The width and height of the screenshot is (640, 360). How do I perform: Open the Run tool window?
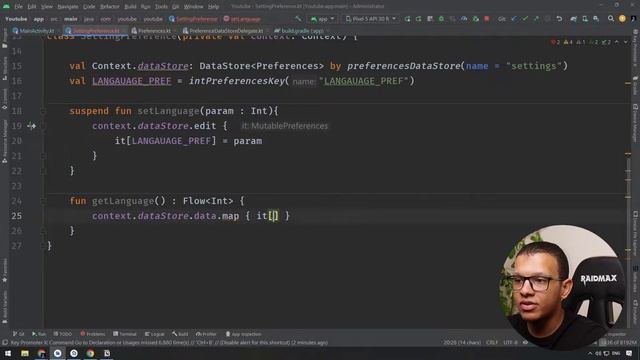[39, 334]
